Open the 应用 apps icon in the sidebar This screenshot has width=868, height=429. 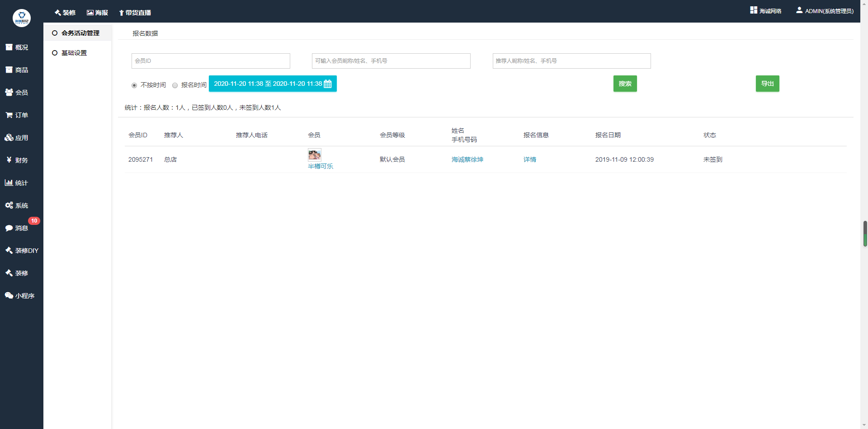9,137
